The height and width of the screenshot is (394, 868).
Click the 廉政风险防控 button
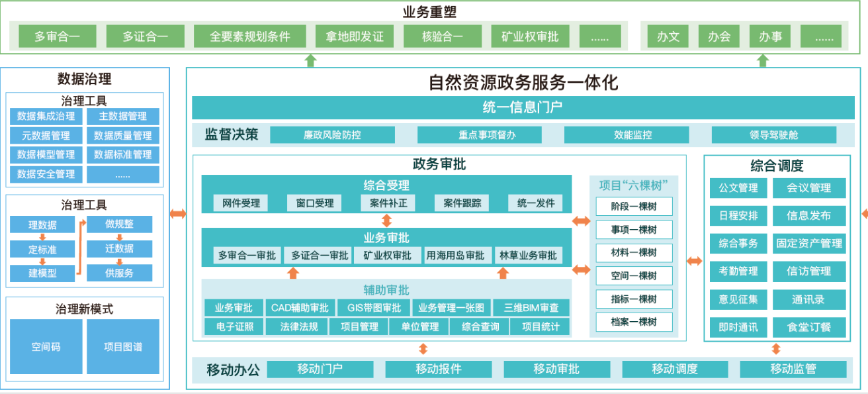point(332,135)
